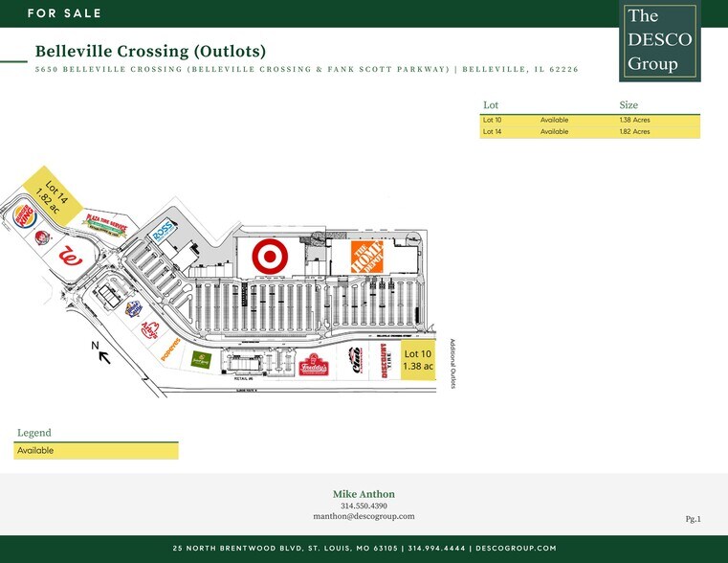728x563 pixels.
Task: Click The DESCO Group logo
Action: pos(660,40)
